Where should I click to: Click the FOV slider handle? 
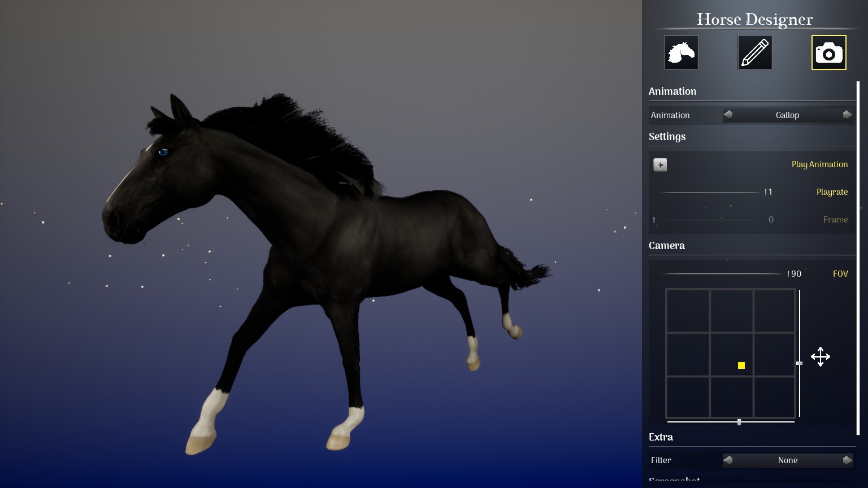tap(788, 274)
